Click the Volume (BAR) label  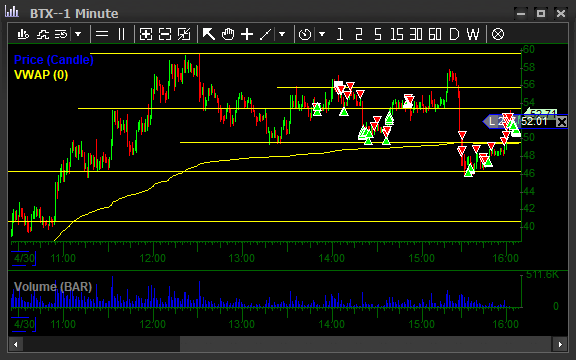click(x=53, y=287)
